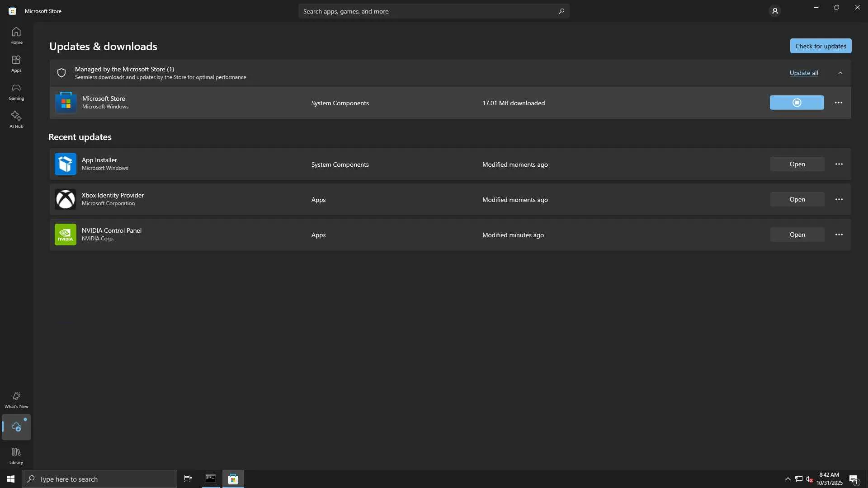Viewport: 868px width, 488px height.
Task: Click the search magnifier icon
Action: (561, 11)
